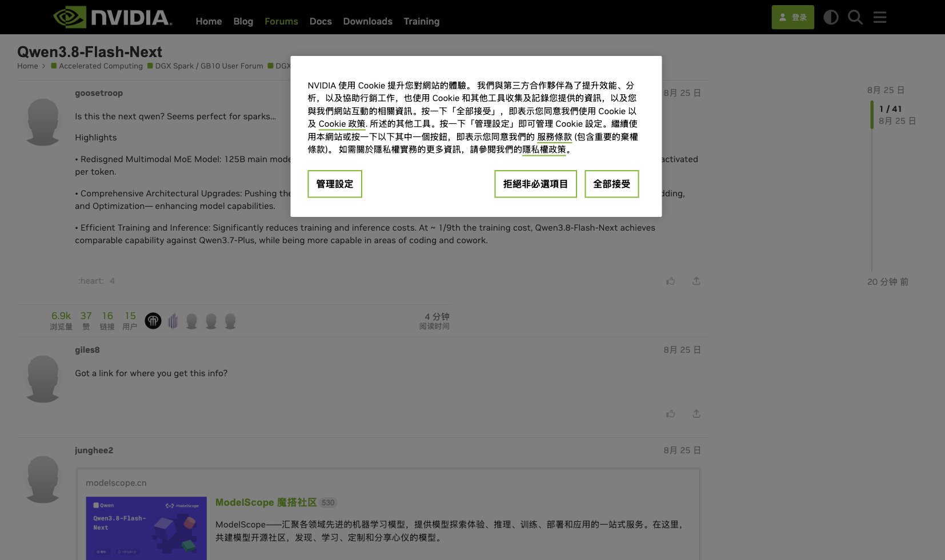This screenshot has width=945, height=560.
Task: Share goosetroop's post via share icon
Action: tap(696, 281)
